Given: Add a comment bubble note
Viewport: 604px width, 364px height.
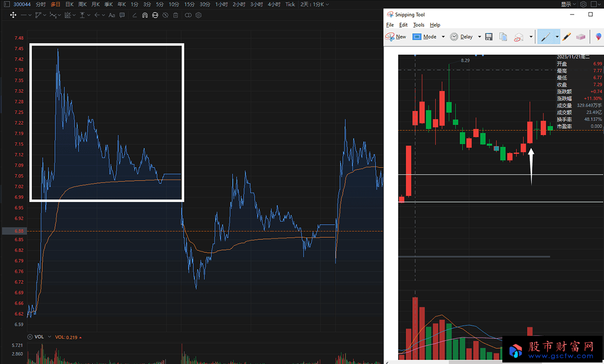Looking at the screenshot, I should [x=122, y=15].
